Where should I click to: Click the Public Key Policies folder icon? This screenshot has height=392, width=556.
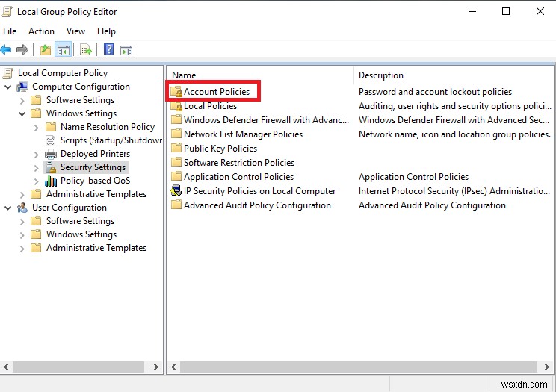[x=176, y=148]
